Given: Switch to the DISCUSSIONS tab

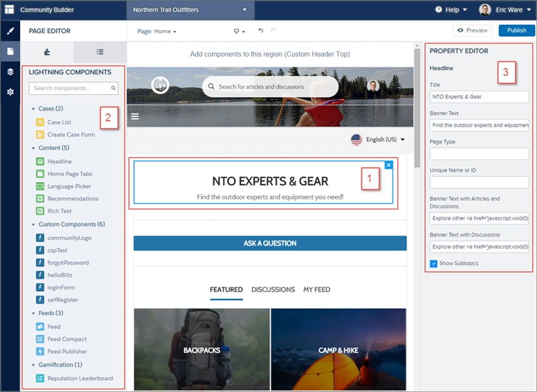Looking at the screenshot, I should (273, 289).
